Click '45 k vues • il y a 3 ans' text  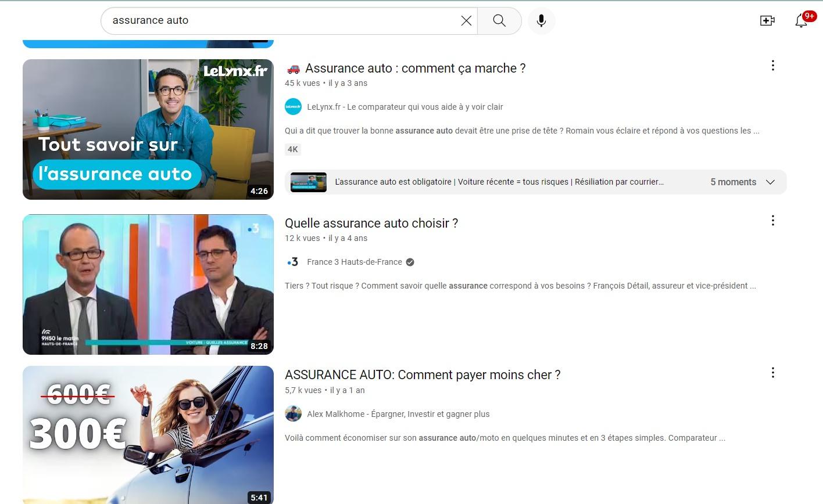pyautogui.click(x=326, y=83)
